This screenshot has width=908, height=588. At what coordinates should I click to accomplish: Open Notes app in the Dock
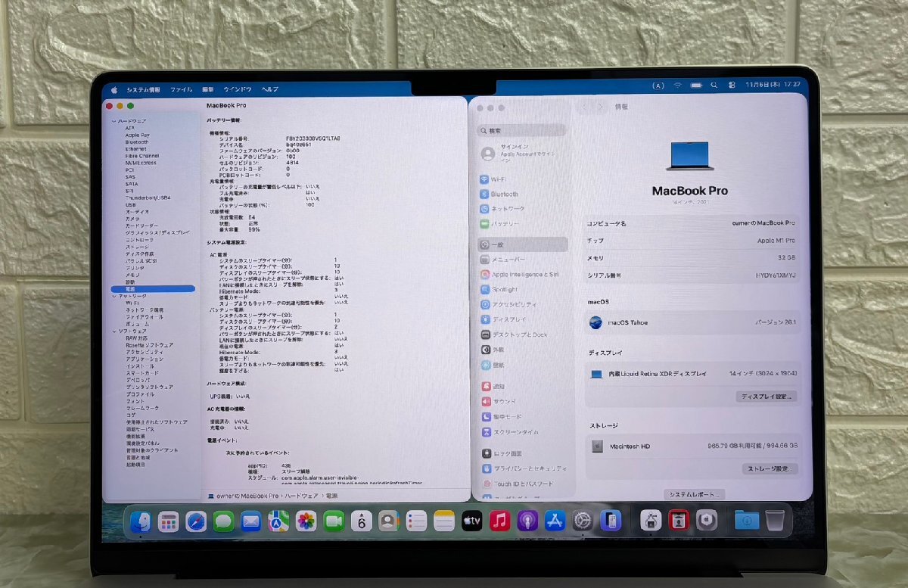click(x=444, y=521)
